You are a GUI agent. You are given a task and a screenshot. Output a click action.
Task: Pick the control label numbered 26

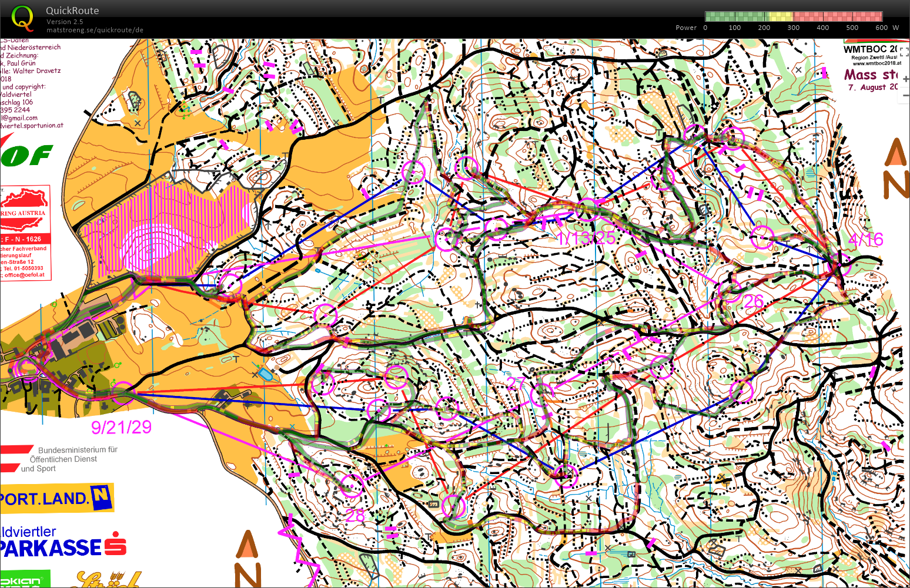tap(754, 301)
